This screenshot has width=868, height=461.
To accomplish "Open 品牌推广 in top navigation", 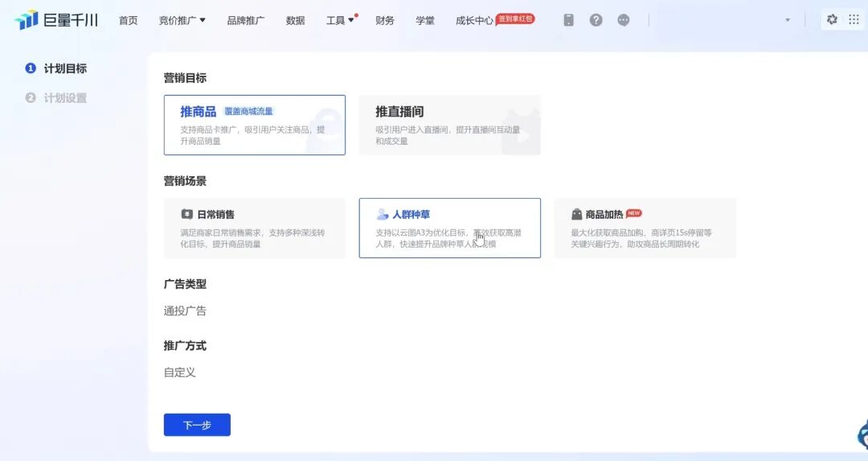I will click(x=246, y=20).
